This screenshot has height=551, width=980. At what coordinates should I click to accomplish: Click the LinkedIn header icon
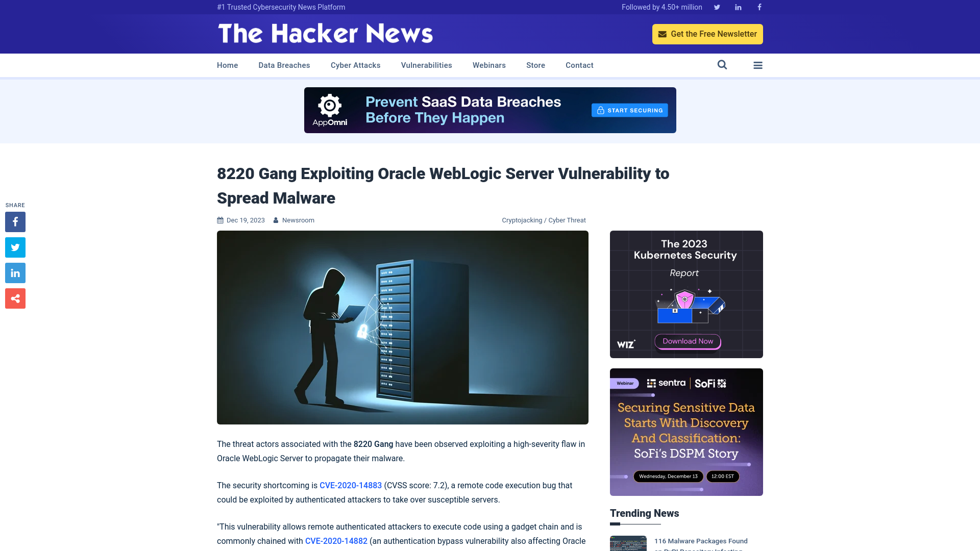click(738, 7)
